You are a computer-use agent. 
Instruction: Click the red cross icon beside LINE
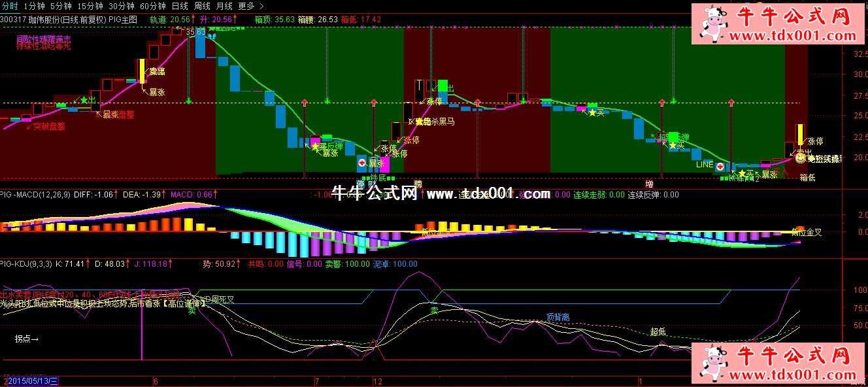click(720, 167)
